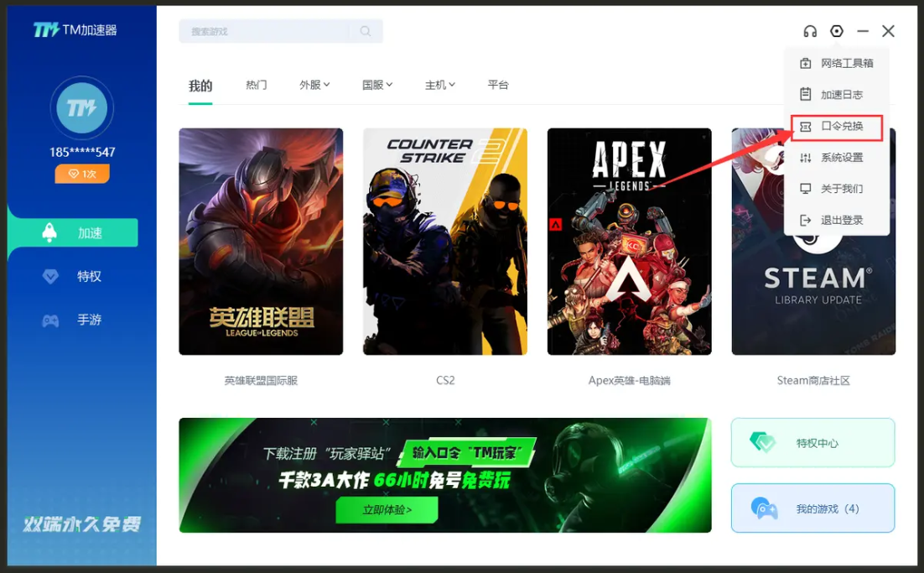Close the TM加速器 window
The width and height of the screenshot is (924, 573).
click(x=888, y=31)
